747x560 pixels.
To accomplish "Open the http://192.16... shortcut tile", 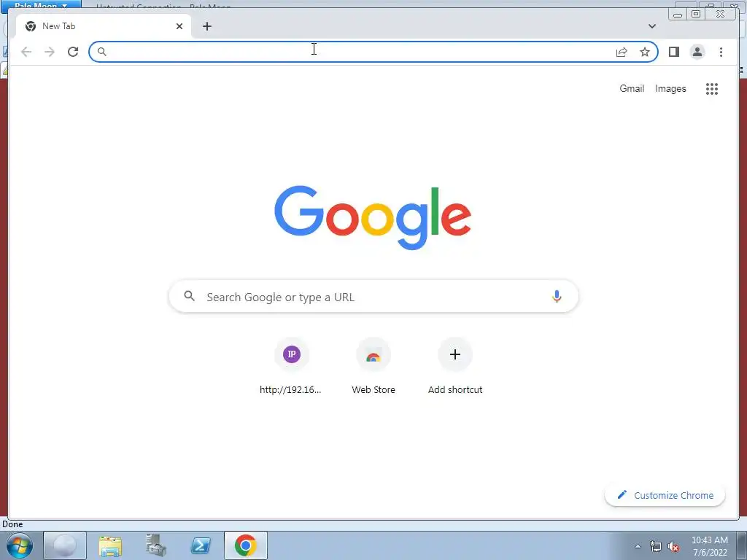I will pos(291,366).
